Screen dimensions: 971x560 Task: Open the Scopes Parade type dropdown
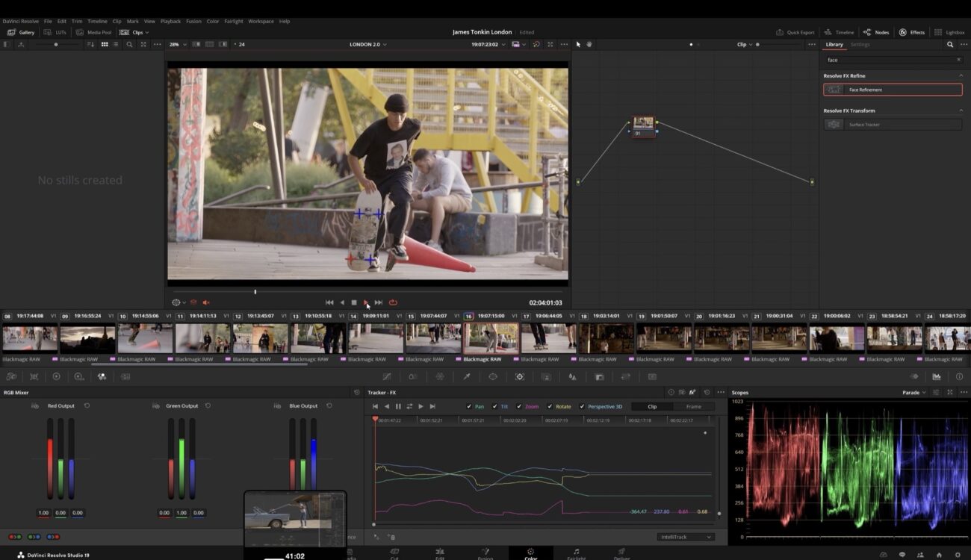(913, 392)
